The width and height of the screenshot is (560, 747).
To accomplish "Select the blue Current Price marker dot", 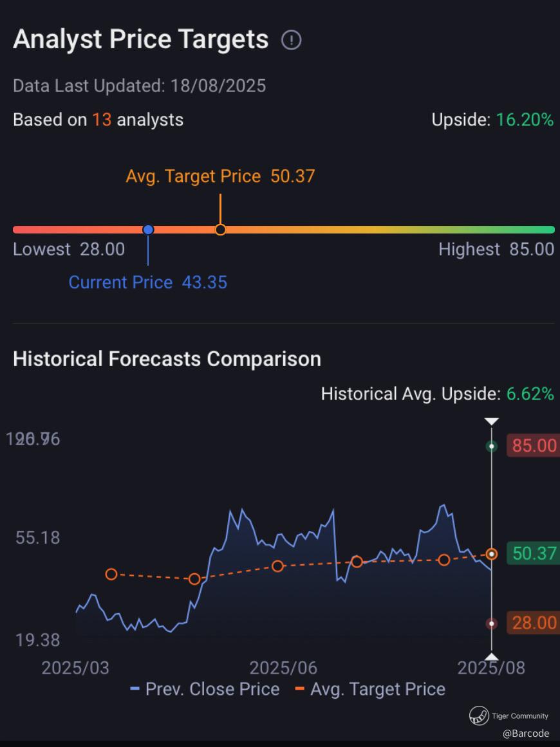I will click(148, 230).
